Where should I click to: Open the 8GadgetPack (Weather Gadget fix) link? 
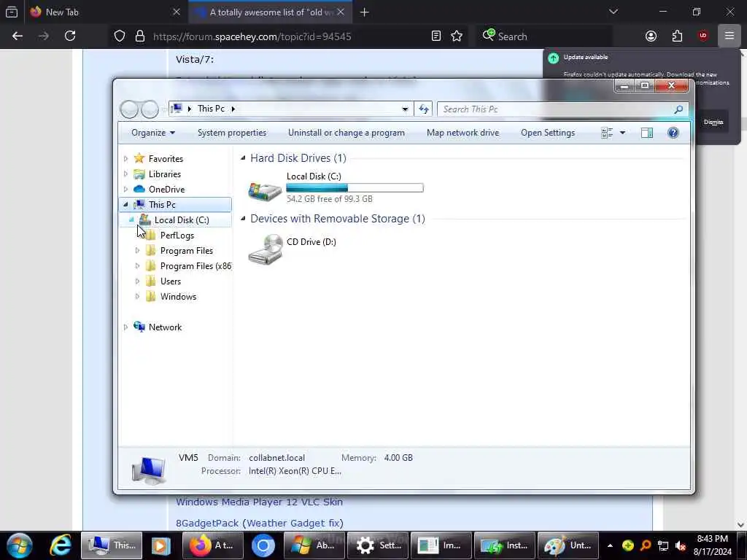tap(260, 523)
